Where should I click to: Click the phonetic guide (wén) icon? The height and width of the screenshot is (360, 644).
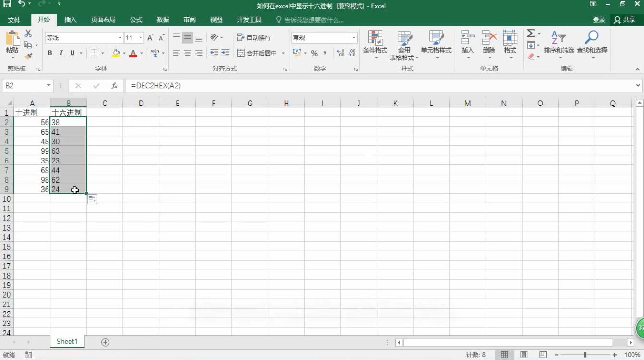[155, 53]
